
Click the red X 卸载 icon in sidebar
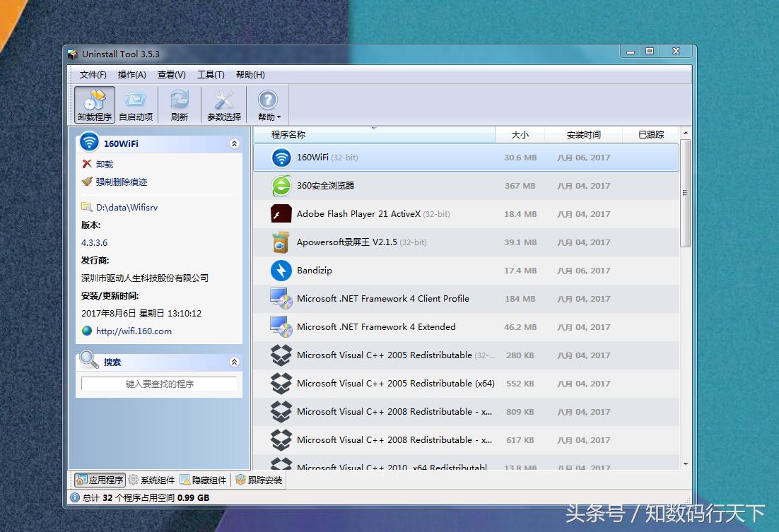[88, 164]
